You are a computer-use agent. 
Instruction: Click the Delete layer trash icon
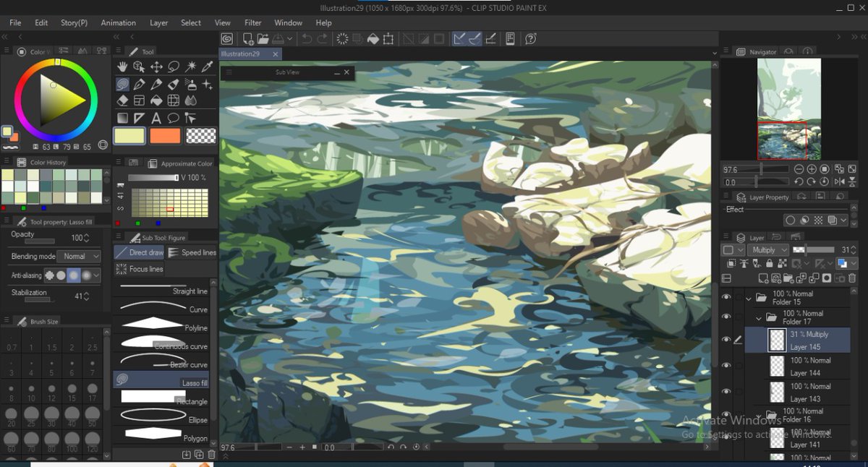852,278
